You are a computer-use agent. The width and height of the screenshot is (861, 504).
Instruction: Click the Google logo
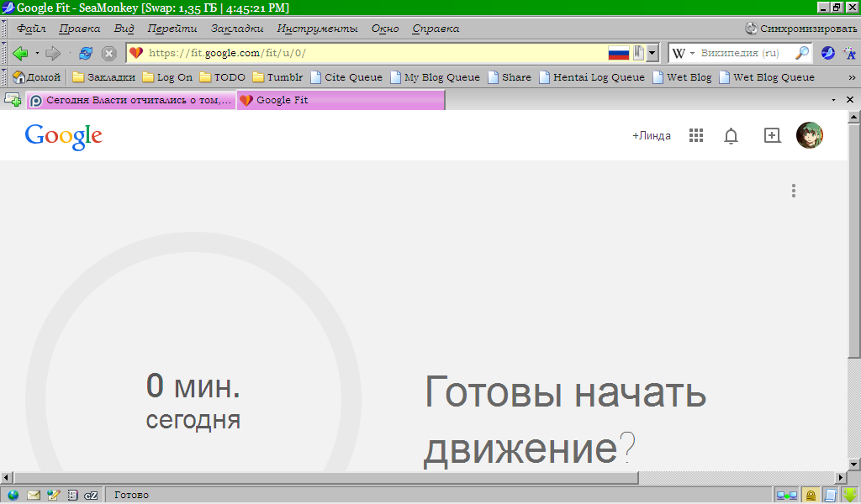pyautogui.click(x=63, y=137)
